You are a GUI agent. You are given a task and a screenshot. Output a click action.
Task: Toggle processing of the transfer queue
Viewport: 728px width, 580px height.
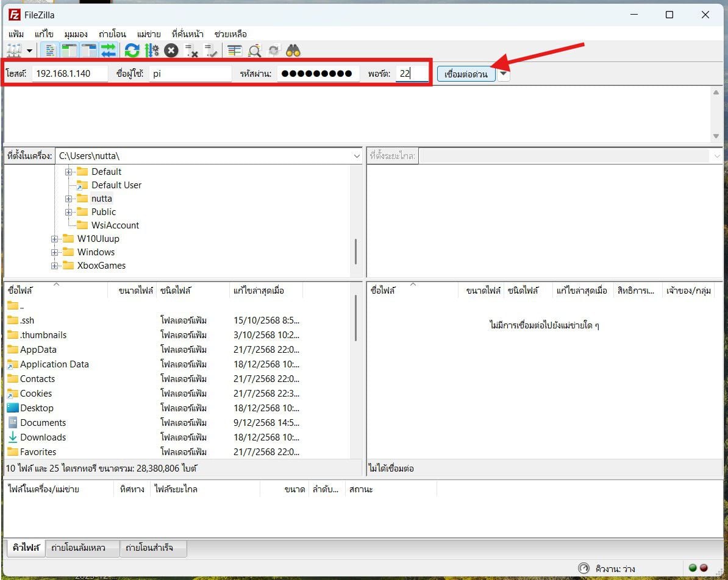coord(152,50)
